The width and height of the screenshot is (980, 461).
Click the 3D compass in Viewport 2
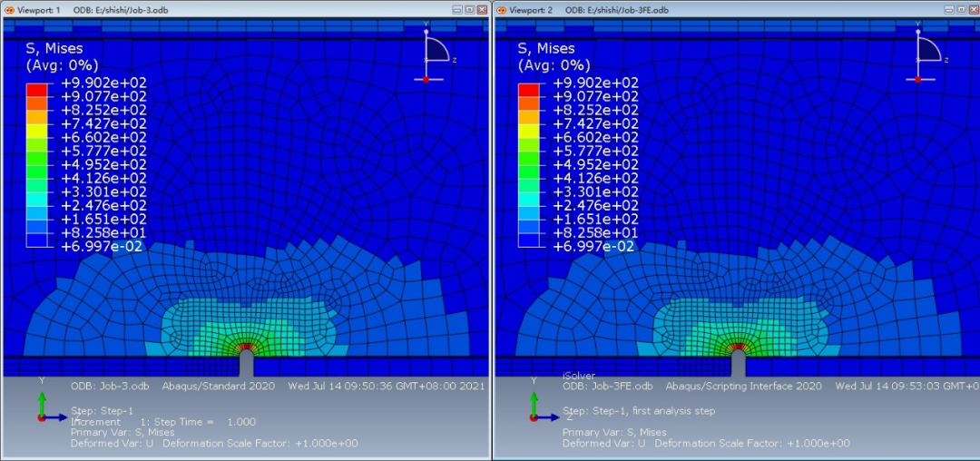click(x=926, y=53)
